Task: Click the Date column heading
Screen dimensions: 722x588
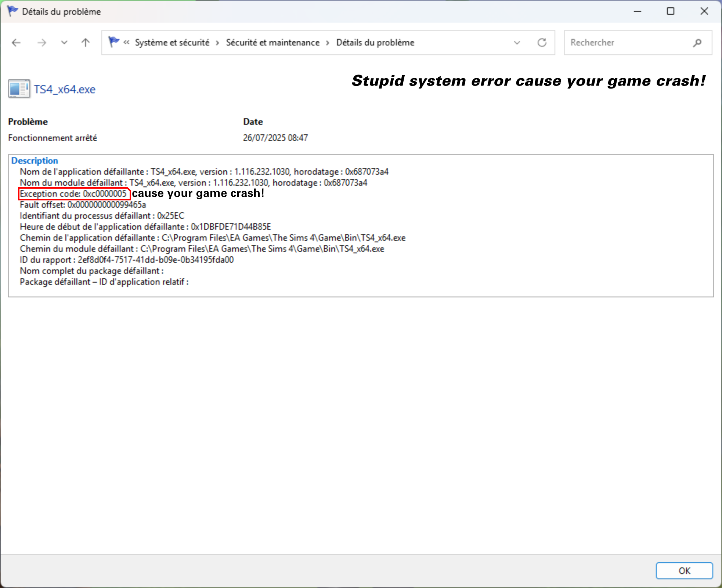Action: click(x=253, y=122)
